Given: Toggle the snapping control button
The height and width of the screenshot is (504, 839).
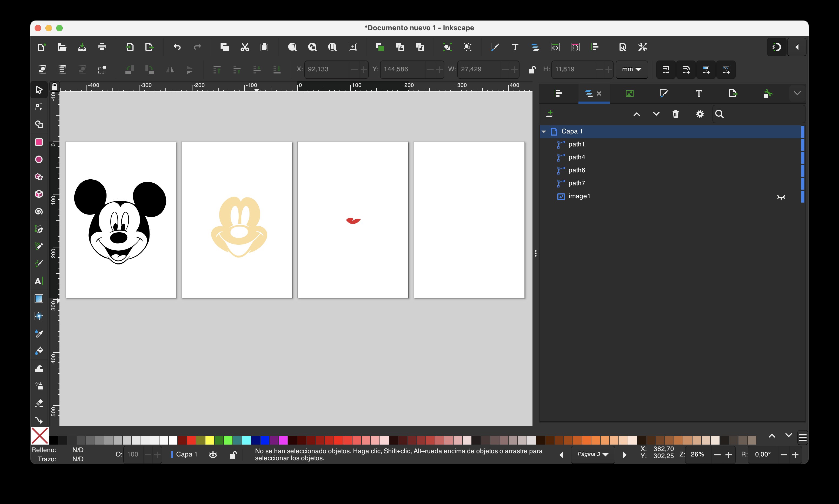Looking at the screenshot, I should click(x=777, y=47).
